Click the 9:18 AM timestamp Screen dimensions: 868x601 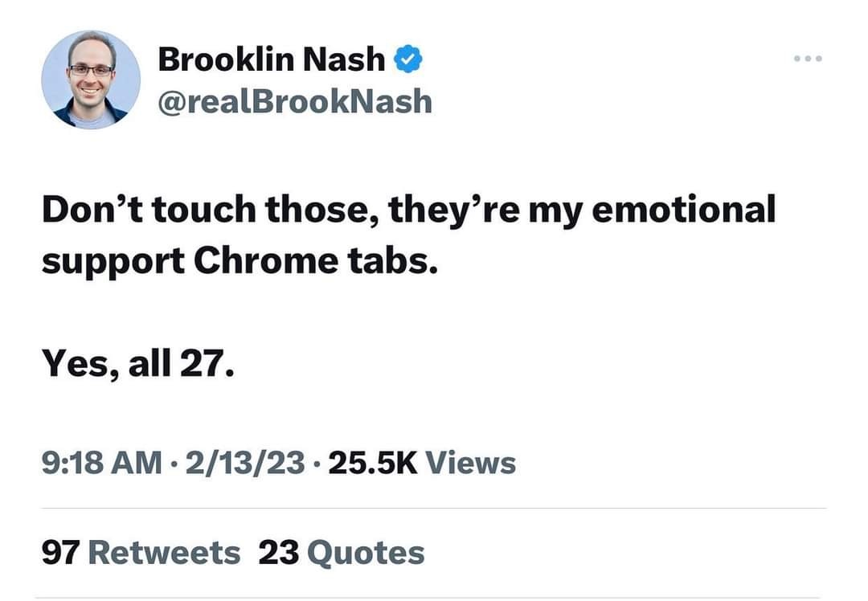[x=101, y=463]
